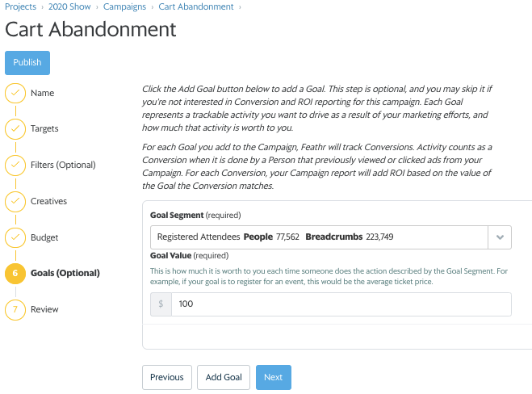Open the Projects breadcrumb link

20,6
